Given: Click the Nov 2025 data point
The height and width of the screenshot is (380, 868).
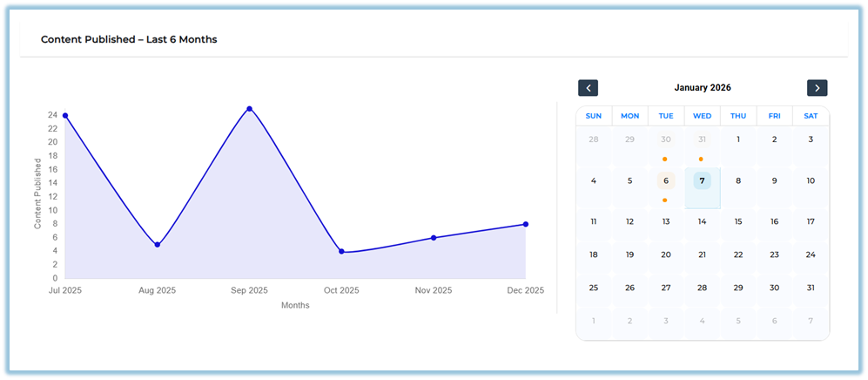Looking at the screenshot, I should 434,238.
